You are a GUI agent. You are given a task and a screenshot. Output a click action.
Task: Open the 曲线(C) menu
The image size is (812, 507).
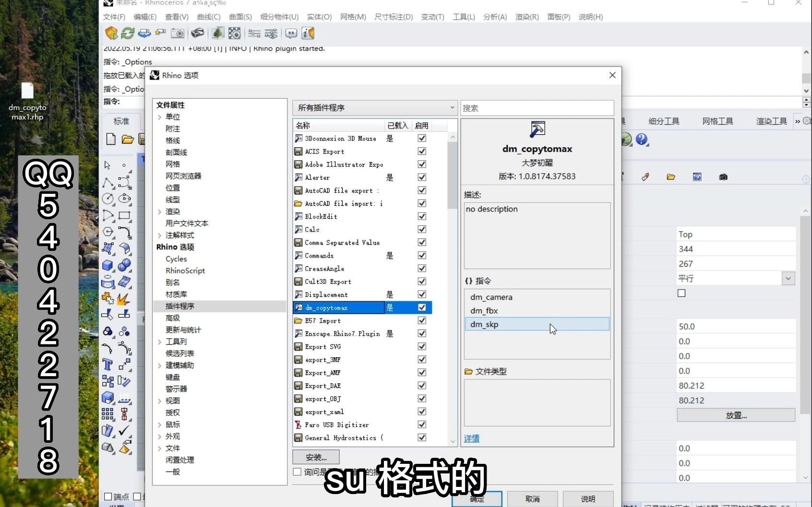[209, 17]
